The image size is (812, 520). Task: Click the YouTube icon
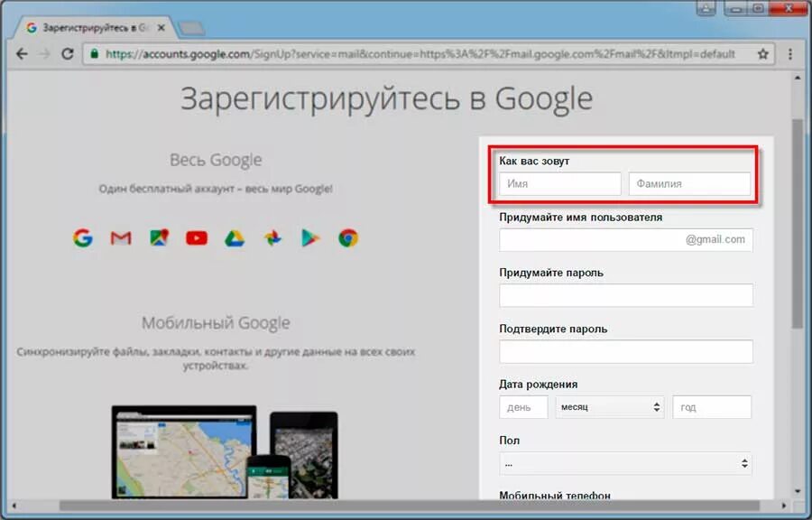(x=197, y=238)
